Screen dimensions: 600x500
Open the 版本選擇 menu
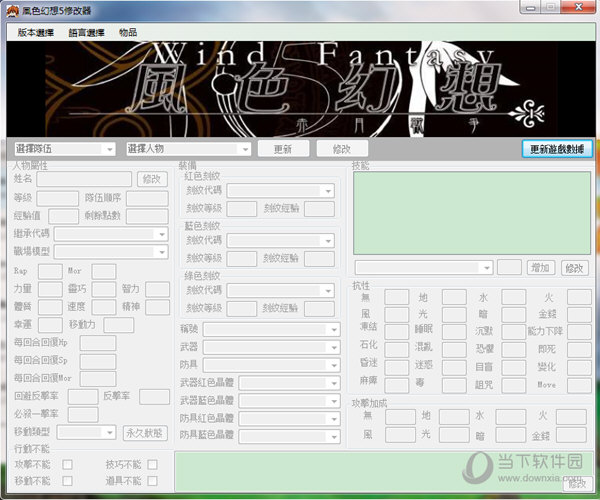35,32
